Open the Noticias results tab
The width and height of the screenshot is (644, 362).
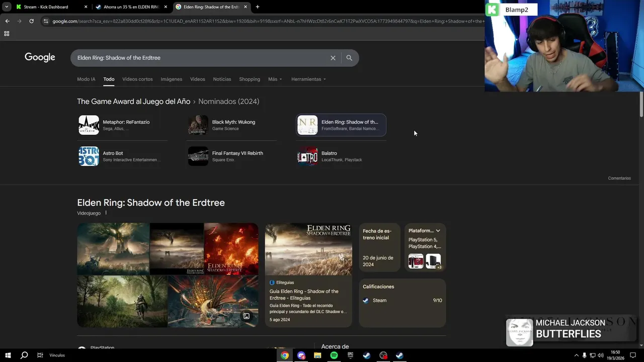click(x=222, y=79)
